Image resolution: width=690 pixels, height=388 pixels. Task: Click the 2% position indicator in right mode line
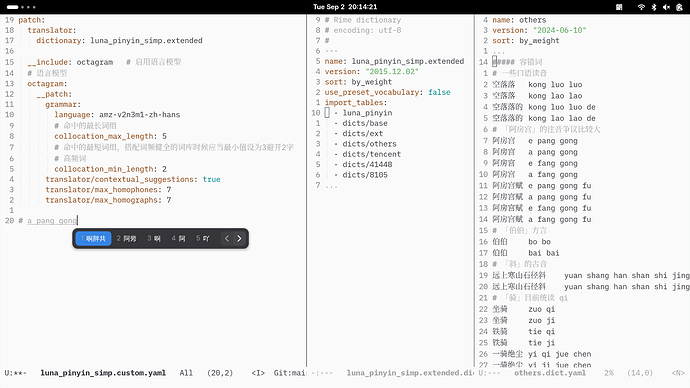609,373
